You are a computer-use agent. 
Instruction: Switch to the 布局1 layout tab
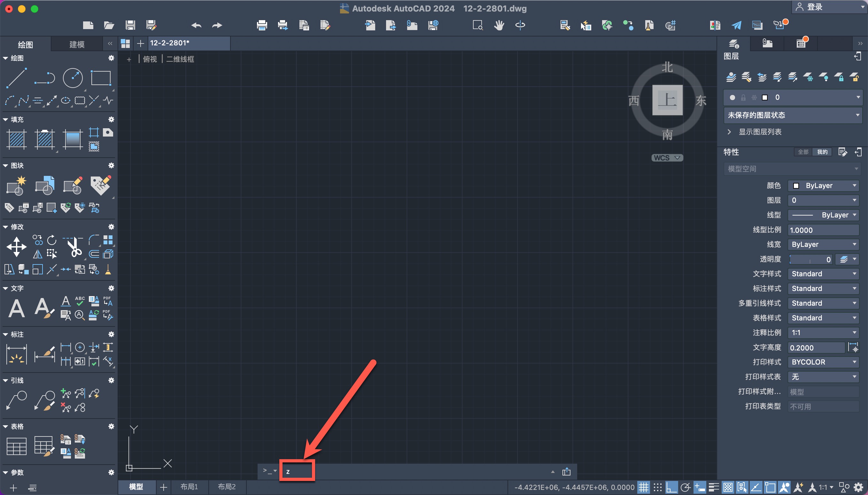(189, 487)
